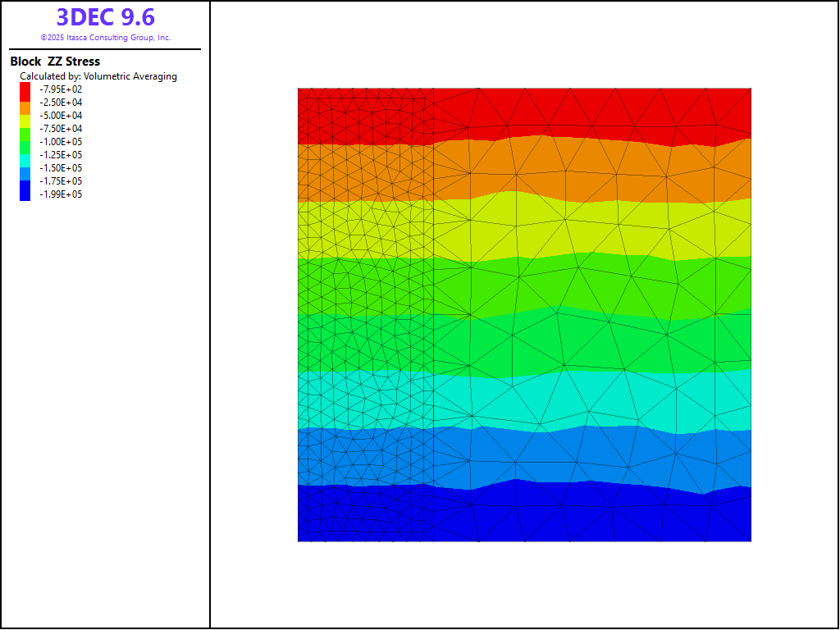The height and width of the screenshot is (630, 840).
Task: Click the -1.50E+05 legend value label
Action: pos(61,168)
